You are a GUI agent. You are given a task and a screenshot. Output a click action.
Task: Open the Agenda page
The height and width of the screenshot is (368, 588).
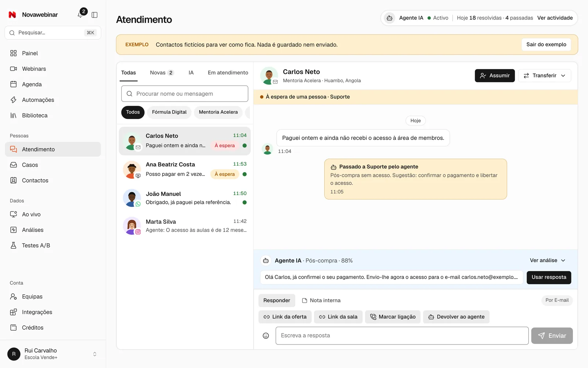(53, 84)
